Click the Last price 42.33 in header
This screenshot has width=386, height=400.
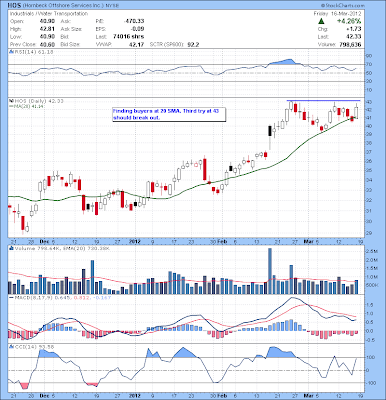pos(353,37)
